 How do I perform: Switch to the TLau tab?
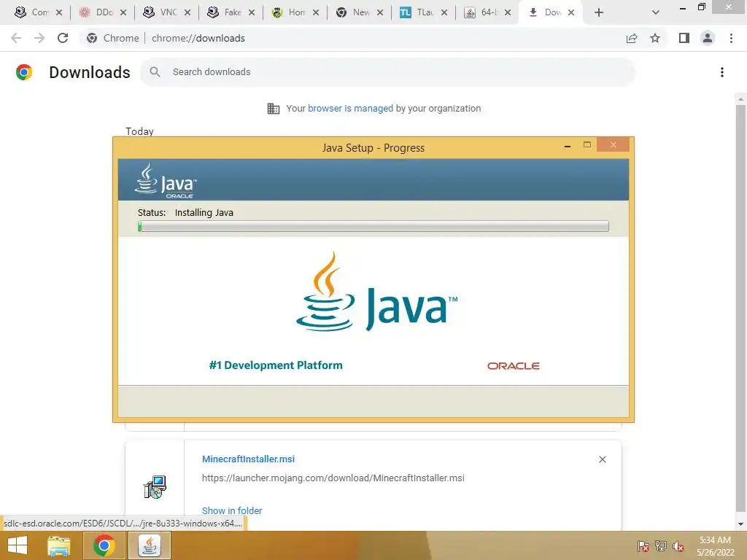pos(417,12)
